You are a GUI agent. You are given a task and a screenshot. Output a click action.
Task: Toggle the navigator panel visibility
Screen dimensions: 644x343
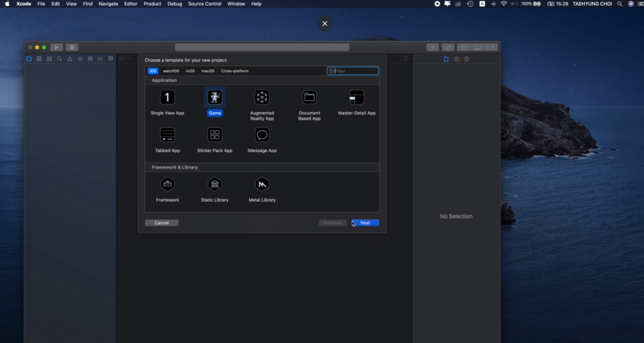[x=464, y=47]
